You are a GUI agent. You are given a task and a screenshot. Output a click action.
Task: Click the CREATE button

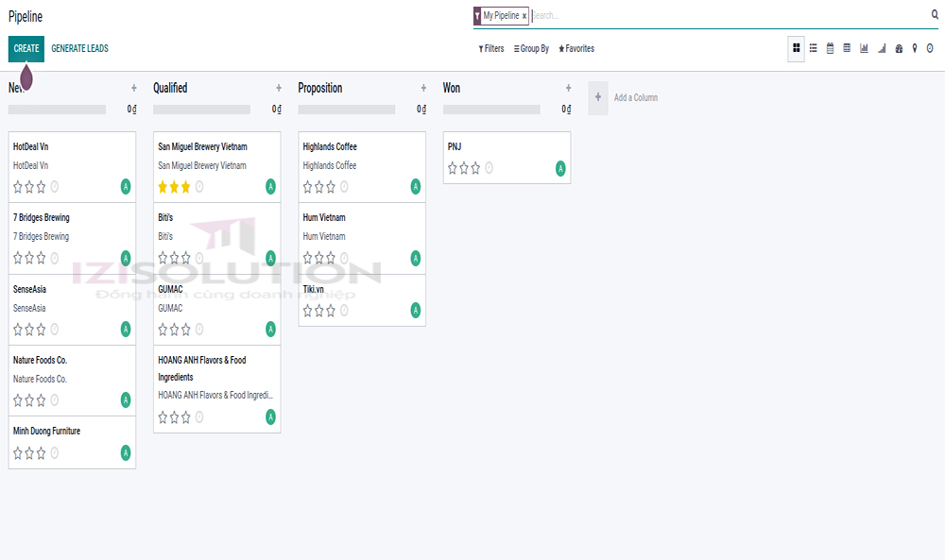click(26, 48)
